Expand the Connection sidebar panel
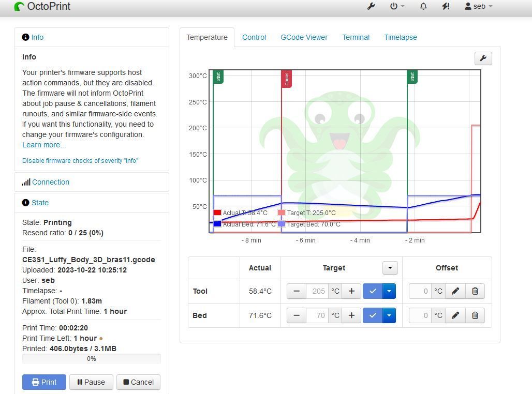The image size is (532, 394). click(x=51, y=182)
